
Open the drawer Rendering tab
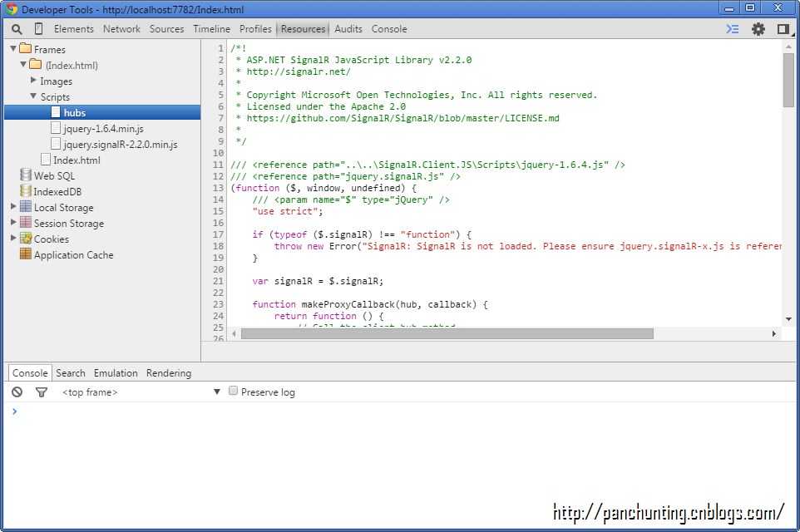[x=169, y=373]
